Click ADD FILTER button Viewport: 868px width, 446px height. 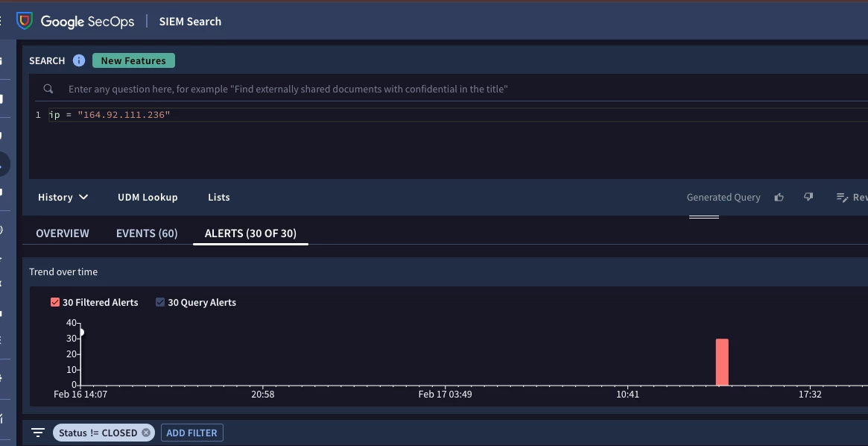click(191, 433)
